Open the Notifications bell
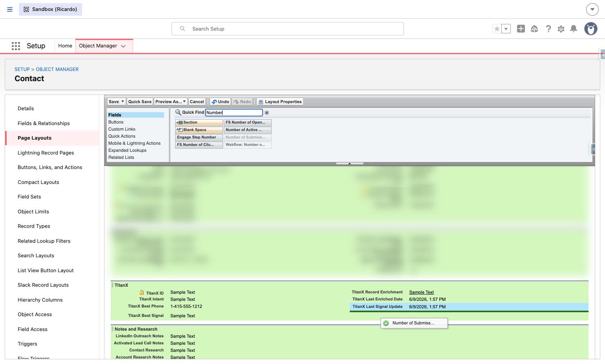Image resolution: width=605 pixels, height=364 pixels. coord(574,29)
